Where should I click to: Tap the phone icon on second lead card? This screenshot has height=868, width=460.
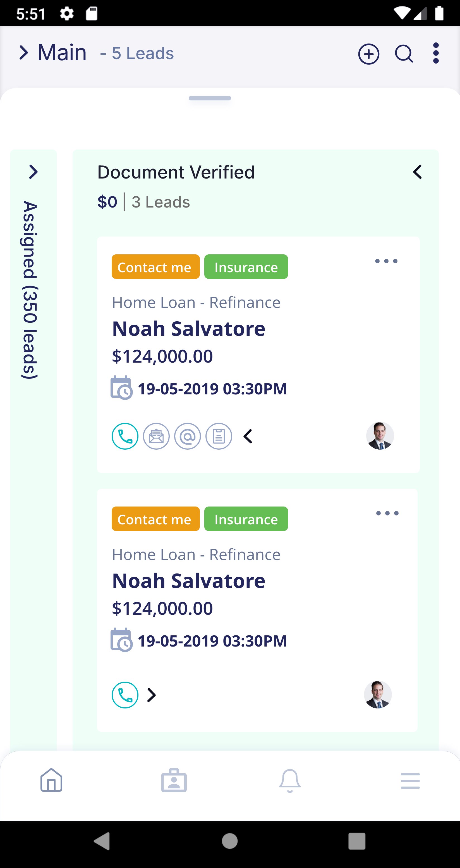coord(125,695)
